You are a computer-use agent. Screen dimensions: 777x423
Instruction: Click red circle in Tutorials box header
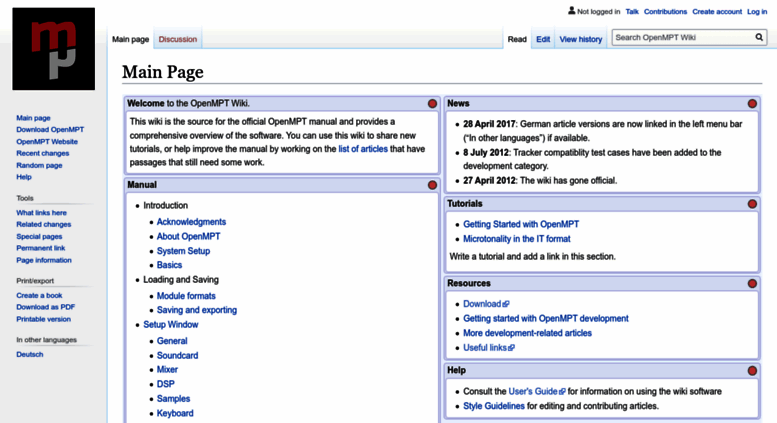tap(752, 204)
